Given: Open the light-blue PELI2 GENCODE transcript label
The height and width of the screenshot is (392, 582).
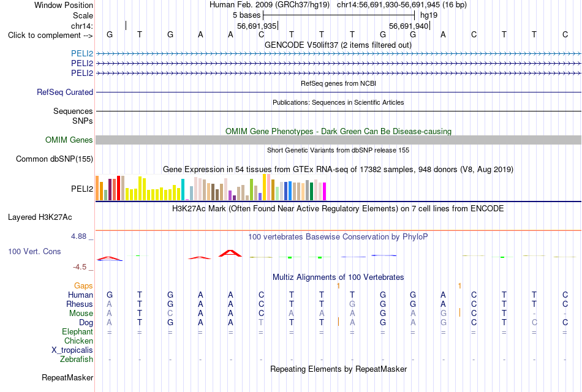Looking at the screenshot, I should coord(82,54).
